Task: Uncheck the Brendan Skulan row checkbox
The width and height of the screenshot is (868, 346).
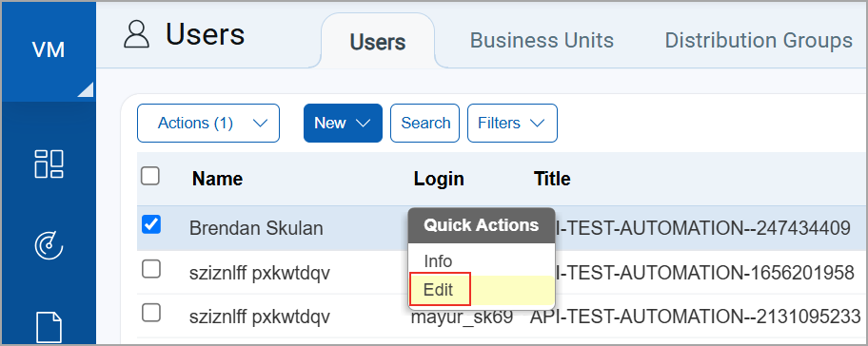Action: point(151,225)
